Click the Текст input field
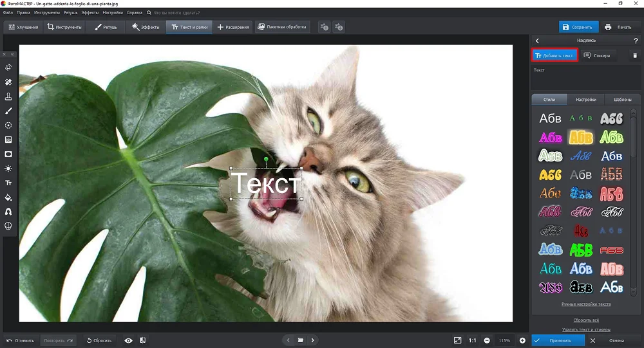Screen dimensions: 644x348 click(x=585, y=78)
